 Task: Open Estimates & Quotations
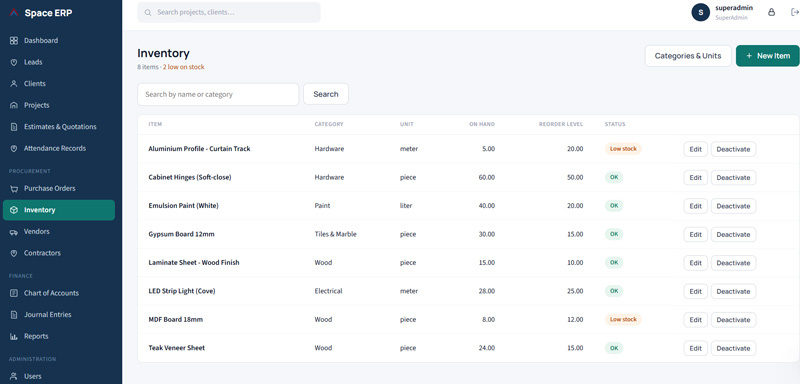point(59,127)
